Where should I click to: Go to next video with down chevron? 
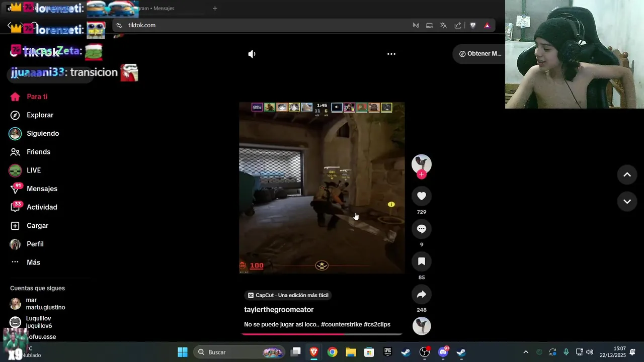click(x=627, y=201)
